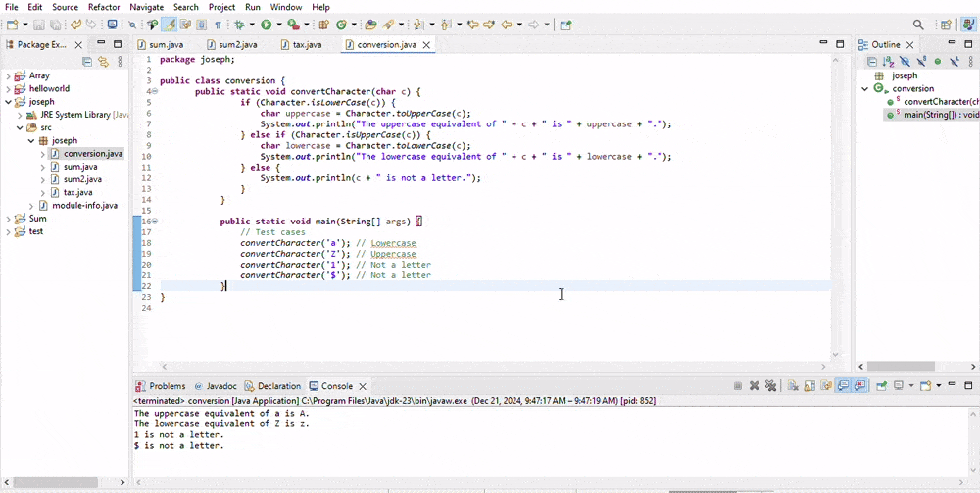This screenshot has height=493, width=980.
Task: Click Remove All Terminated Launches icon
Action: pos(770,385)
